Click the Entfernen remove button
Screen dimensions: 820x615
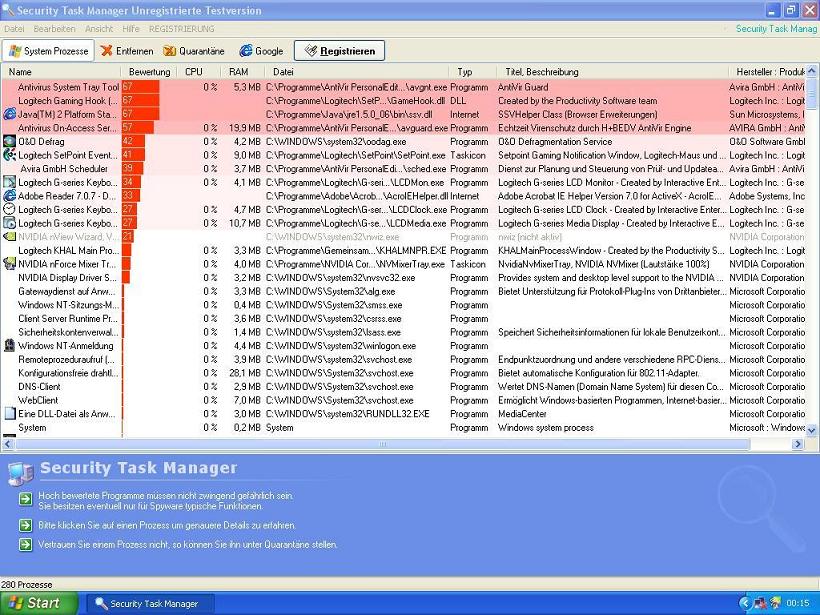[127, 51]
